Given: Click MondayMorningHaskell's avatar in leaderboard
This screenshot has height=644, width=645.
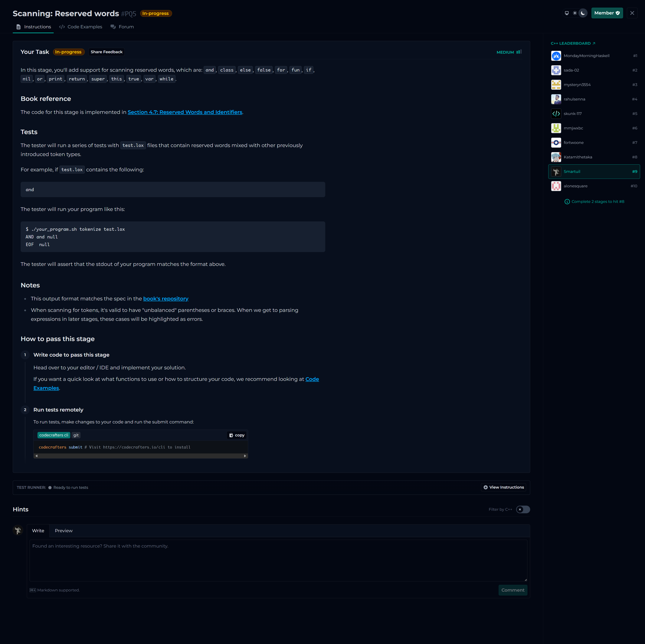Looking at the screenshot, I should 556,56.
